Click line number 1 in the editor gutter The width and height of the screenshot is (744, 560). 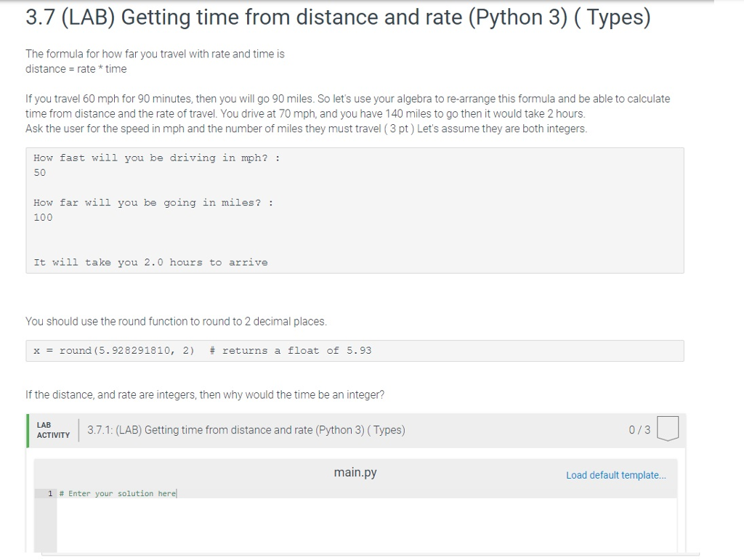coord(50,494)
